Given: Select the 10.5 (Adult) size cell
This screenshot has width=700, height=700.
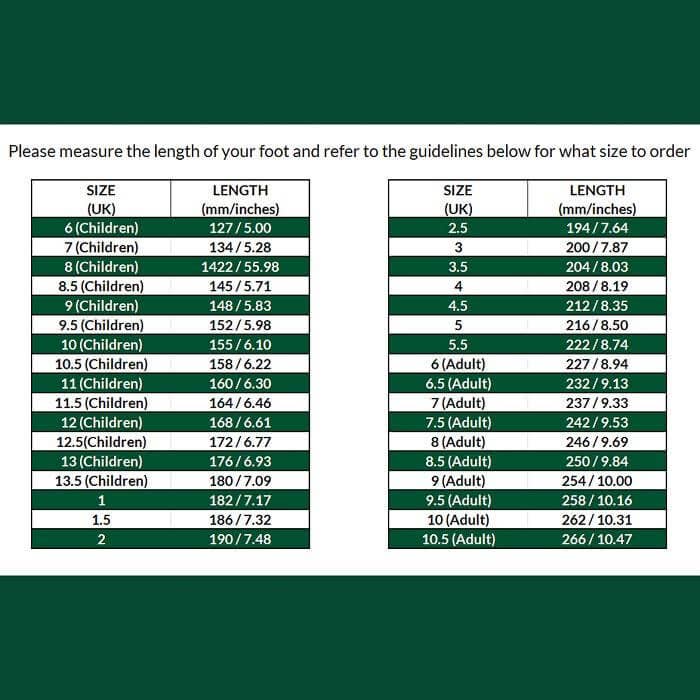Looking at the screenshot, I should [x=457, y=539].
